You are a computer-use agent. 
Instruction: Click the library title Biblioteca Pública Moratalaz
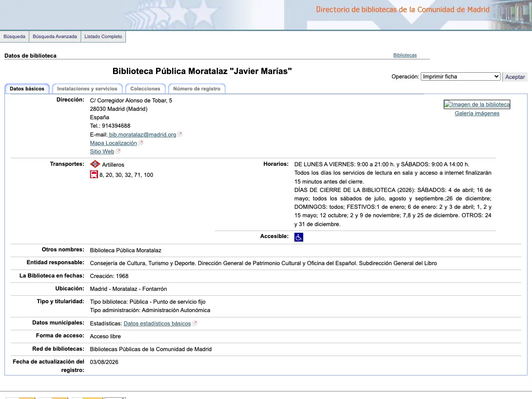202,71
